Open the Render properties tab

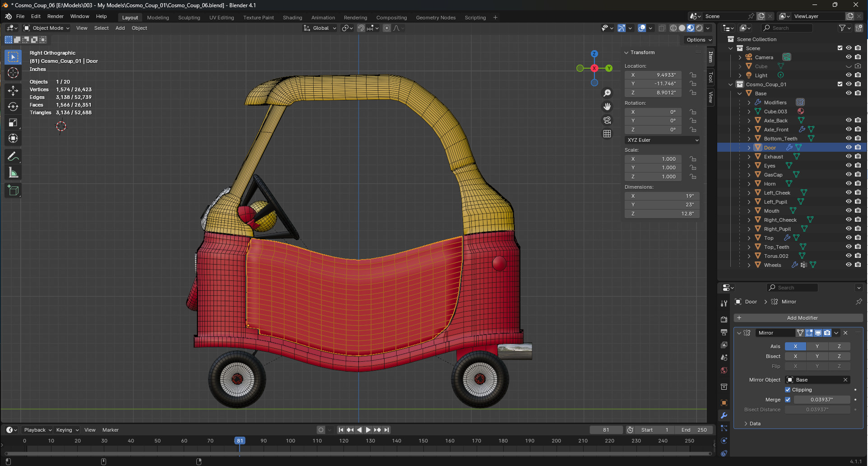point(724,319)
